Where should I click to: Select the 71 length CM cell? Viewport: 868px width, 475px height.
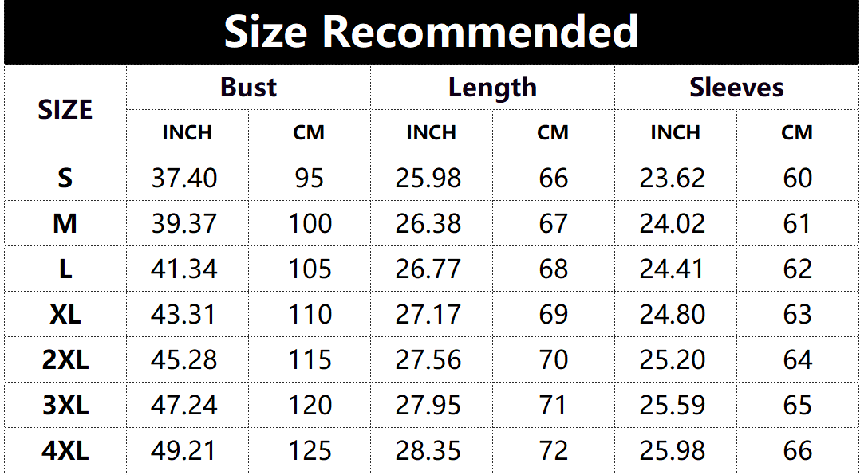554,406
